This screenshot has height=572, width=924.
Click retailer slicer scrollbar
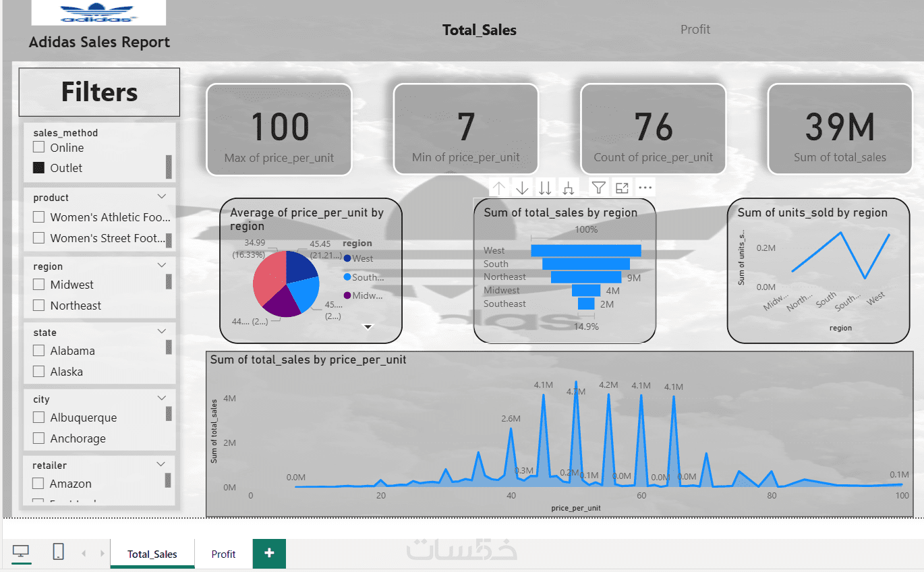click(x=169, y=480)
